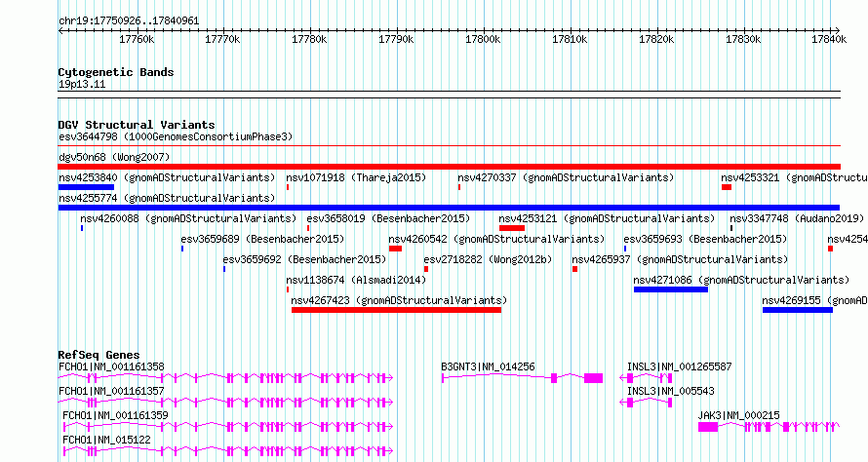Click the large B3GNT3 terminal exon block
Viewport: 868px width, 462px height.
point(593,378)
